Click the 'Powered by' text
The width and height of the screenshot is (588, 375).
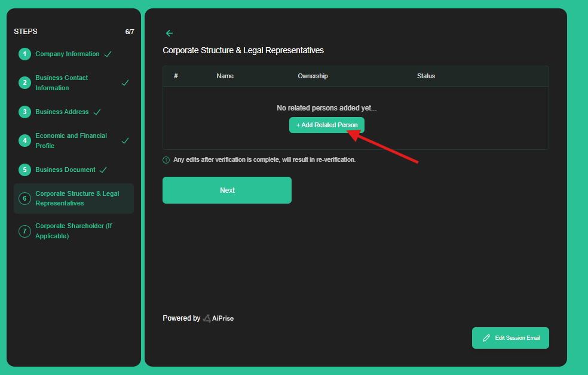[182, 318]
